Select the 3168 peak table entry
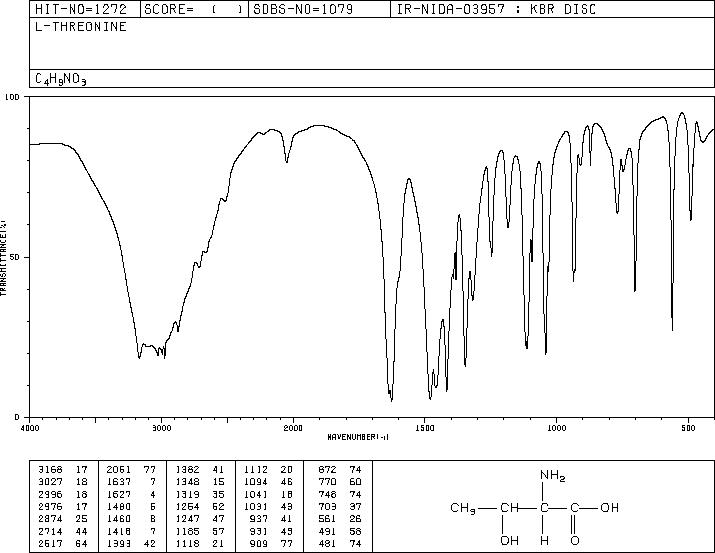715x553 pixels. click(64, 469)
